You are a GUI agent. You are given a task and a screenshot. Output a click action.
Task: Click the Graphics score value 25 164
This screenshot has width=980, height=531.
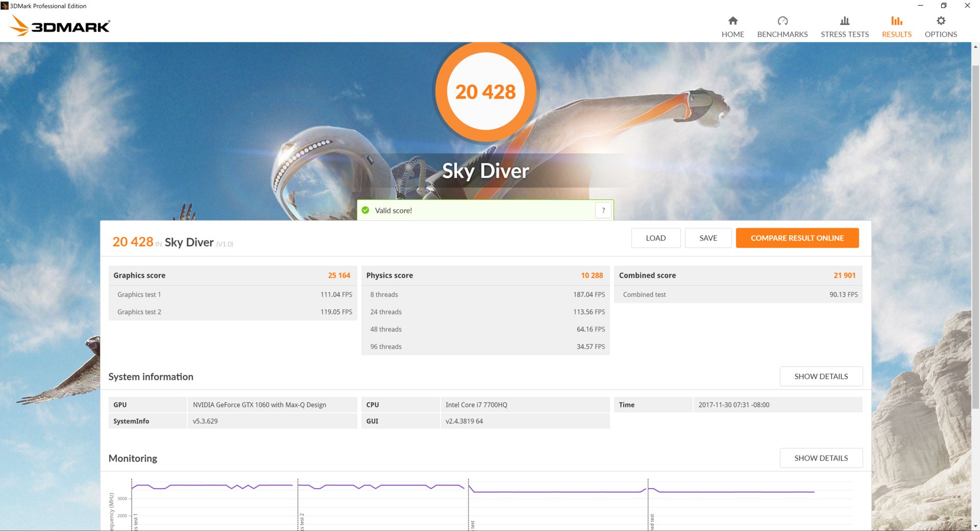[339, 275]
